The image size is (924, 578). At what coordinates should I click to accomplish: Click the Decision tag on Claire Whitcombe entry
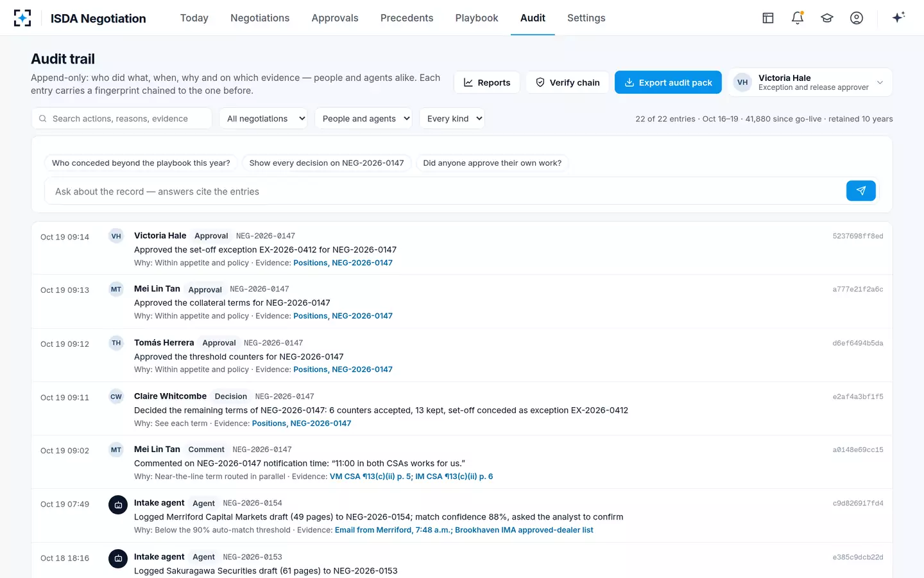tap(231, 396)
